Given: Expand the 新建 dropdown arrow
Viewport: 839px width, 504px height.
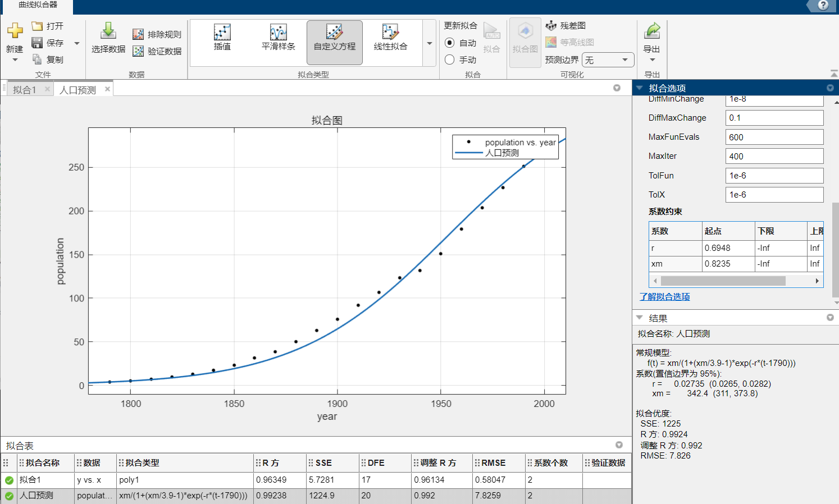Looking at the screenshot, I should (x=15, y=60).
